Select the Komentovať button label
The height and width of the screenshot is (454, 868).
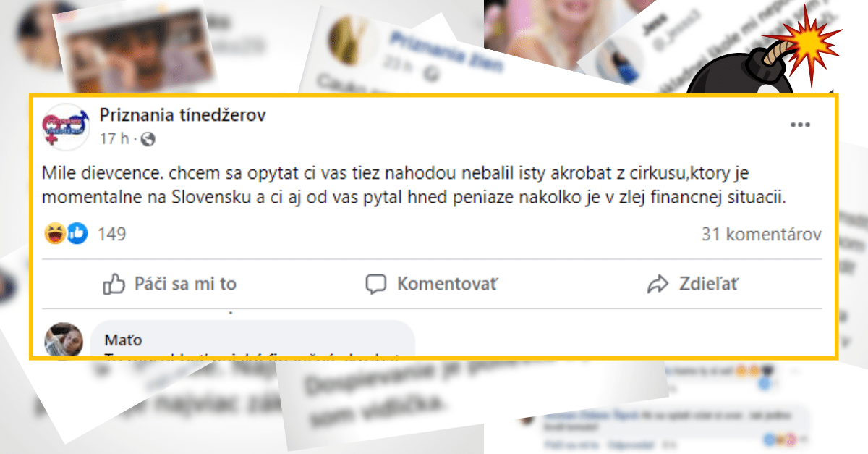pos(448,284)
